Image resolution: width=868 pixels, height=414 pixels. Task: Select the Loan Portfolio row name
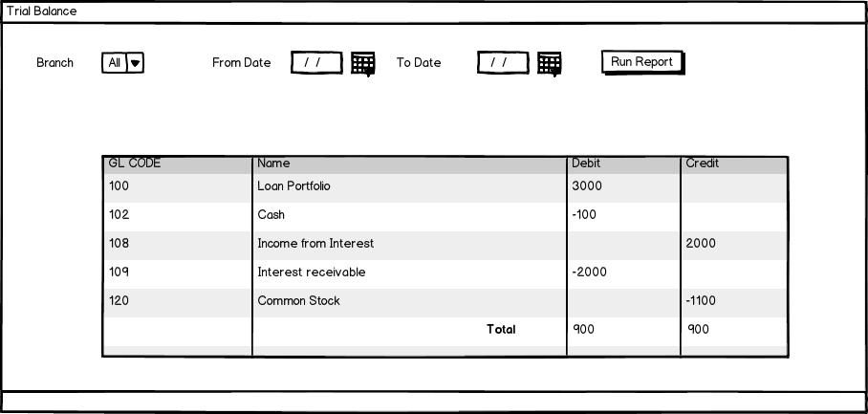pyautogui.click(x=293, y=186)
